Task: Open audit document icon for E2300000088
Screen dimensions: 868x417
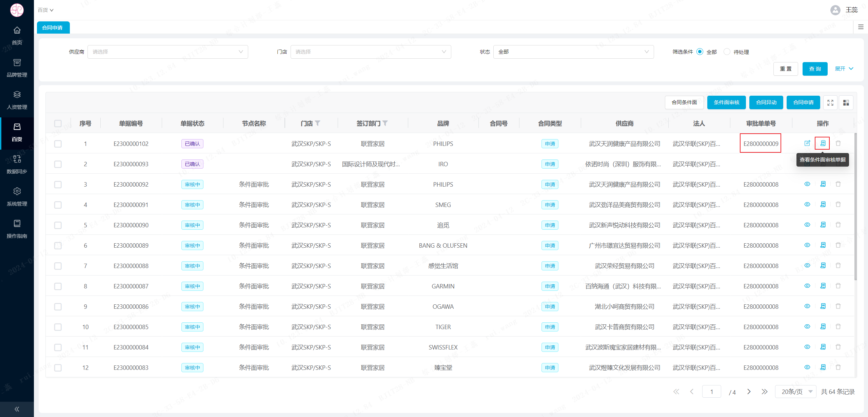Action: [823, 265]
